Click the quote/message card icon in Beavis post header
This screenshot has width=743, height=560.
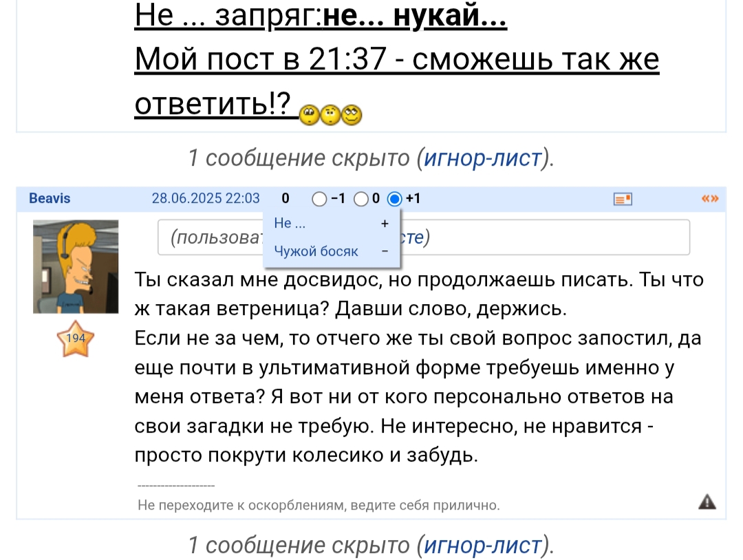tap(623, 200)
